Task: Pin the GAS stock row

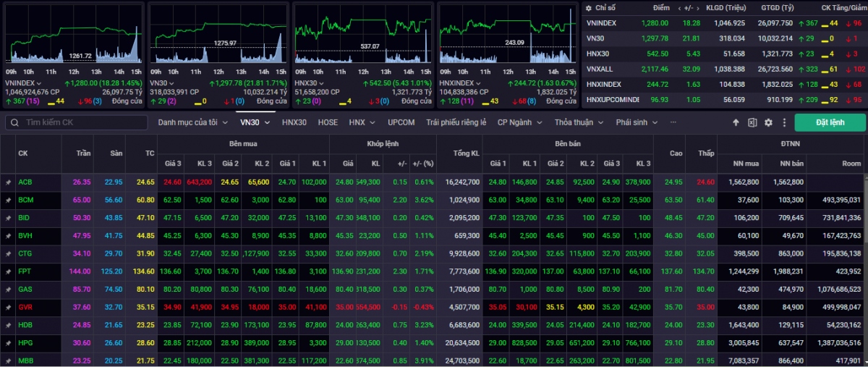Action: point(9,289)
